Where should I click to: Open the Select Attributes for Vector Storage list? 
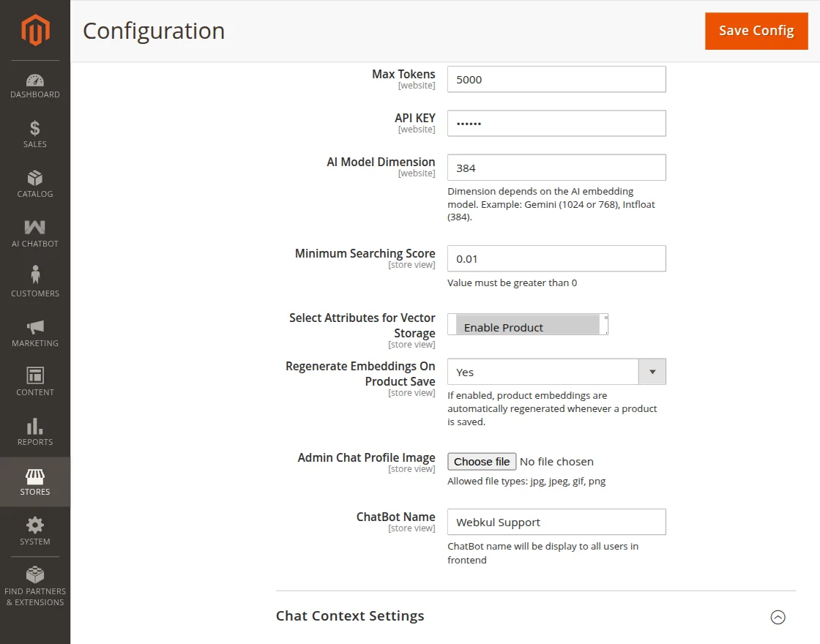tap(528, 324)
